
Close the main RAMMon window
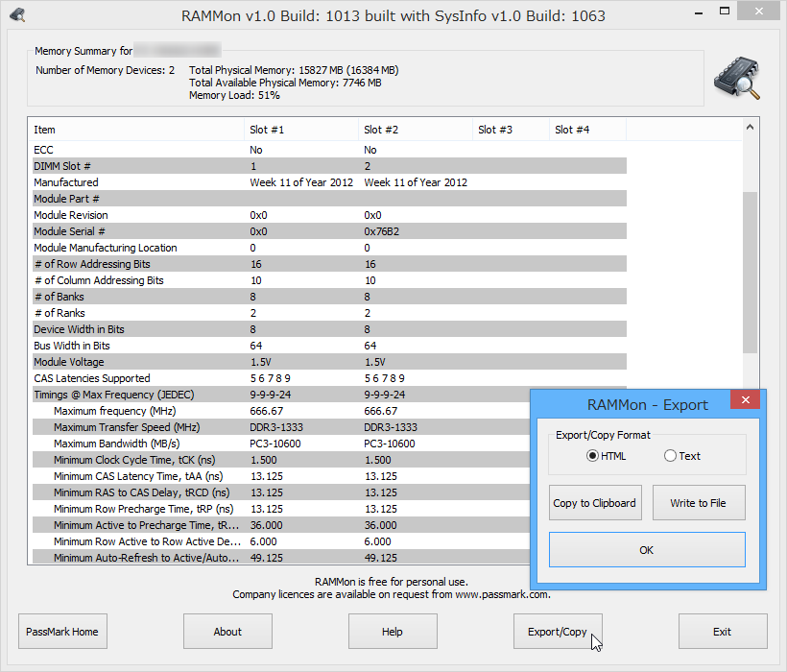(758, 12)
